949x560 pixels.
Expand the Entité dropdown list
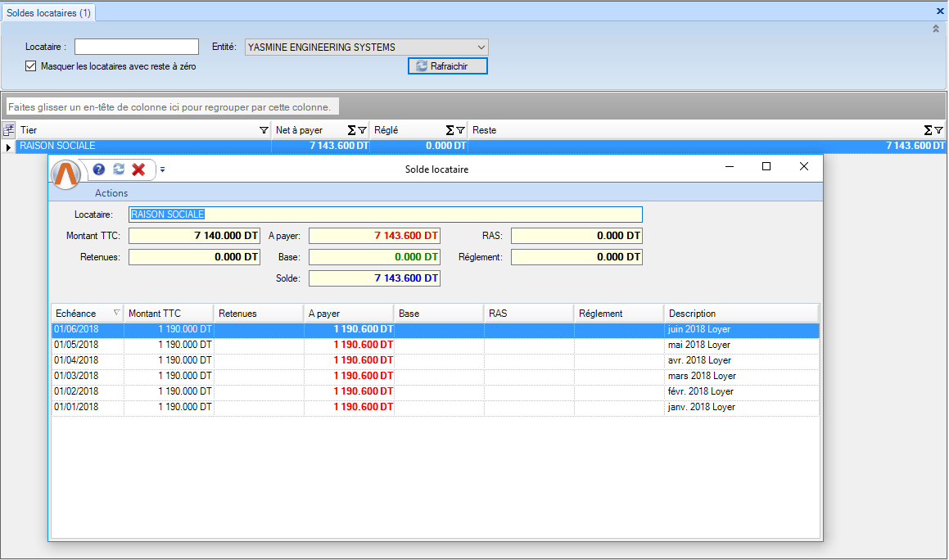(x=481, y=47)
